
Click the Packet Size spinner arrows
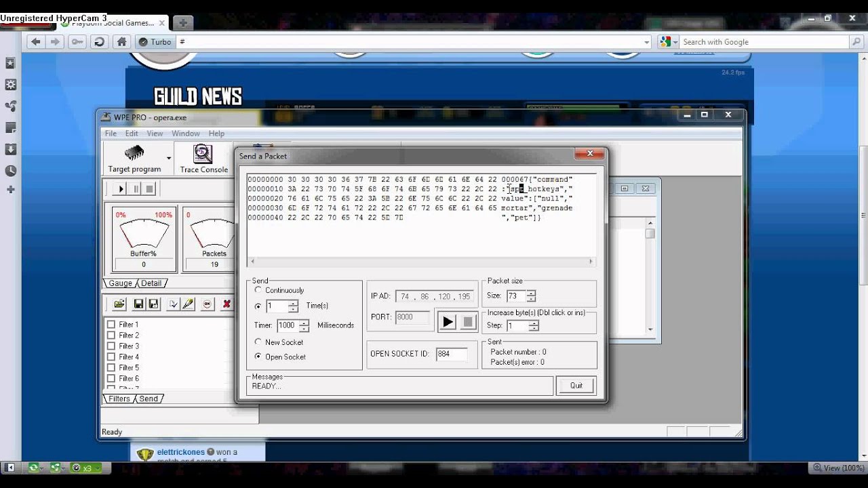pos(531,296)
